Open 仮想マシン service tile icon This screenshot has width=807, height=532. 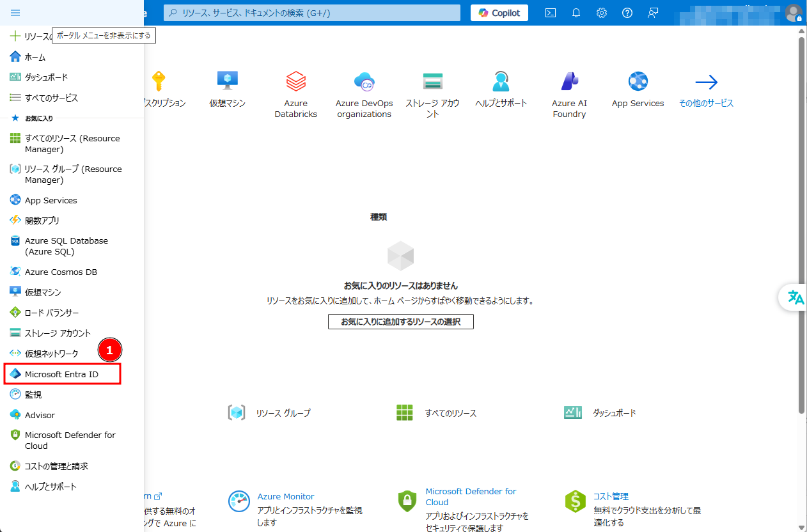pos(228,81)
